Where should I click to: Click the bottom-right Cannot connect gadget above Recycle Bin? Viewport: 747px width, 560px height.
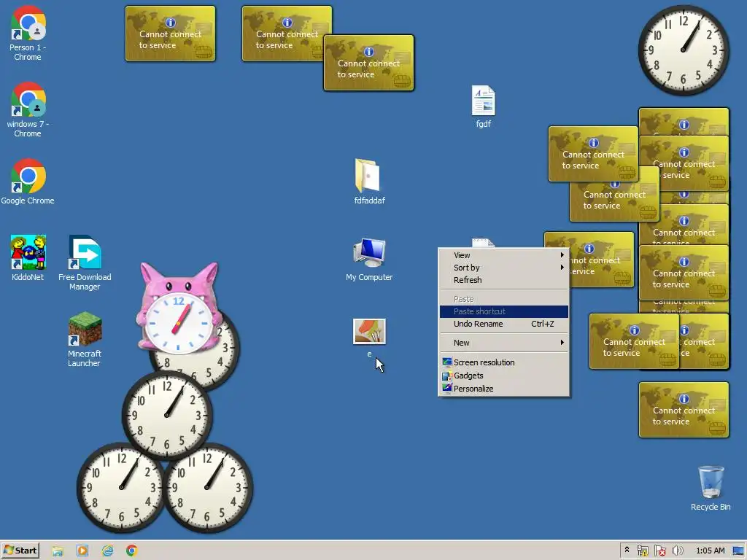(684, 410)
